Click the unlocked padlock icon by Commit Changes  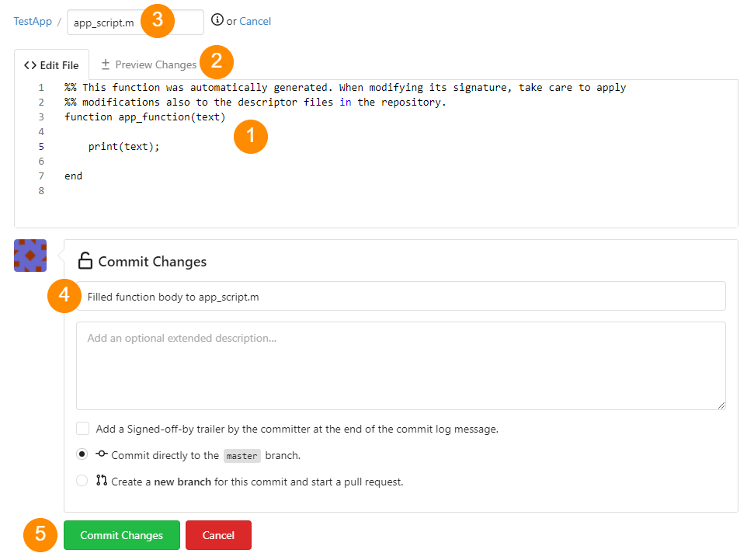pos(85,261)
